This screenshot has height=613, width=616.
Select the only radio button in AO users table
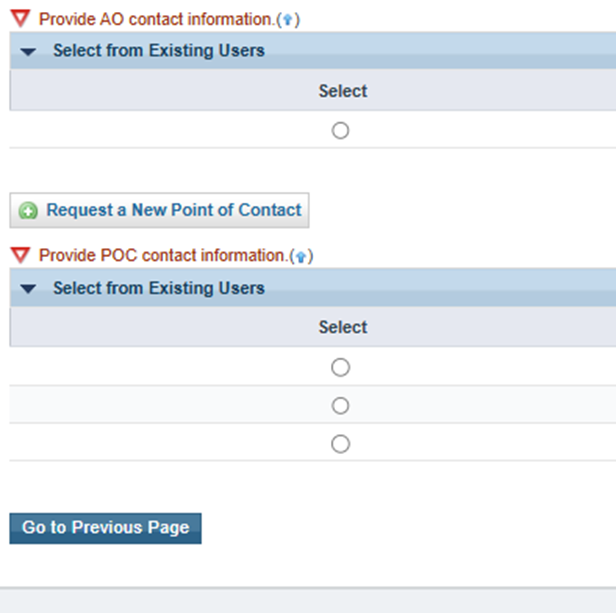click(x=340, y=130)
